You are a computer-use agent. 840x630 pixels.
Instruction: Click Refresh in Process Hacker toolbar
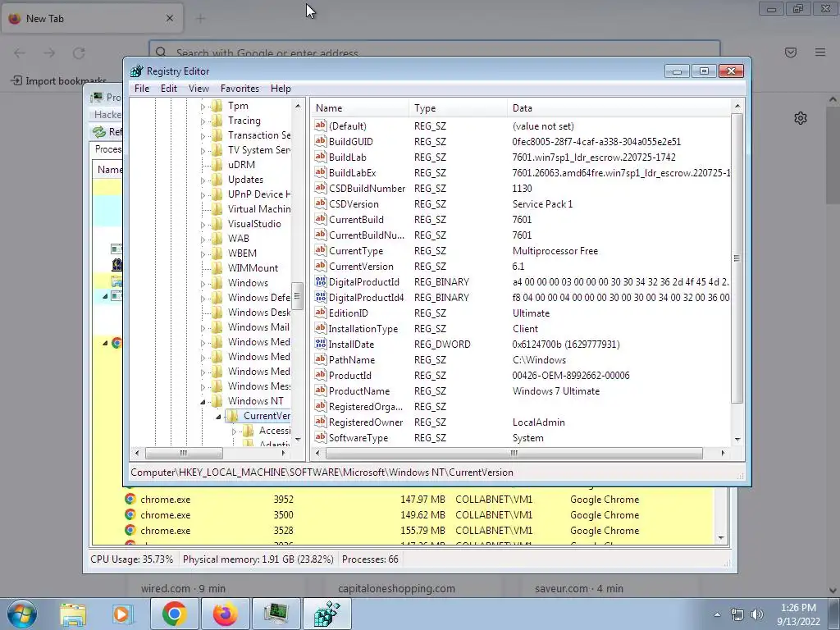coord(107,132)
